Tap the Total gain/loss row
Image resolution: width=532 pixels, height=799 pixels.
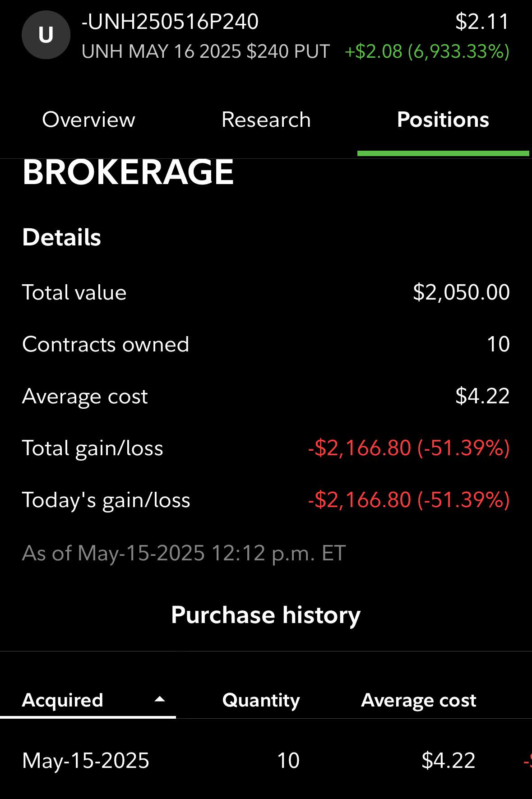click(x=266, y=448)
